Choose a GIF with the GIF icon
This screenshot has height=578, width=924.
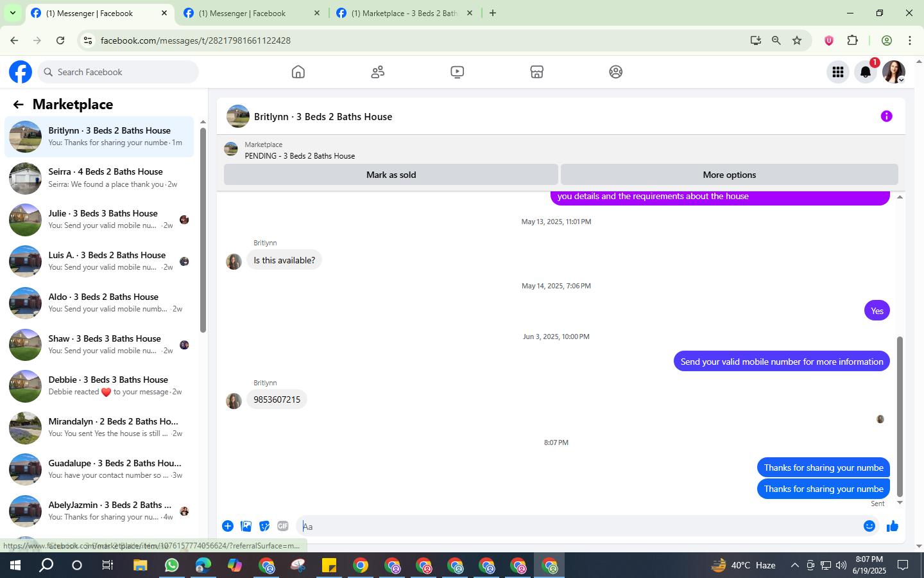click(x=283, y=526)
